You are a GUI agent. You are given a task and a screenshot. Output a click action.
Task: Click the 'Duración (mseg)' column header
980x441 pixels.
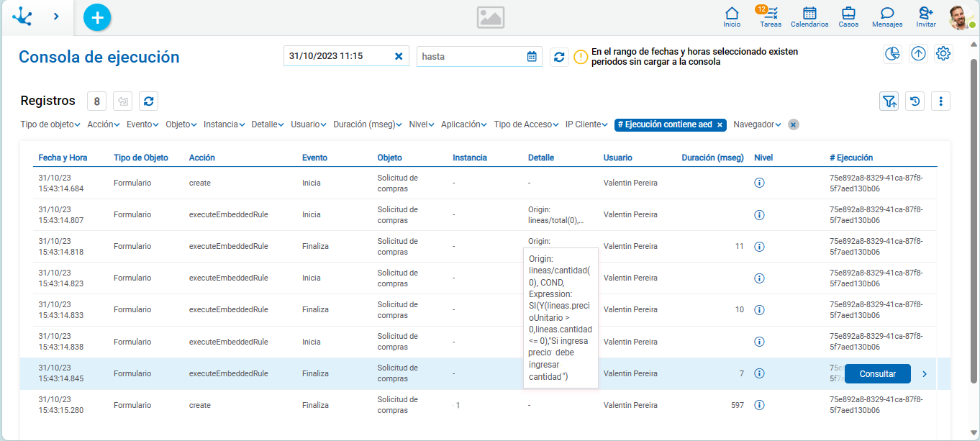[712, 158]
